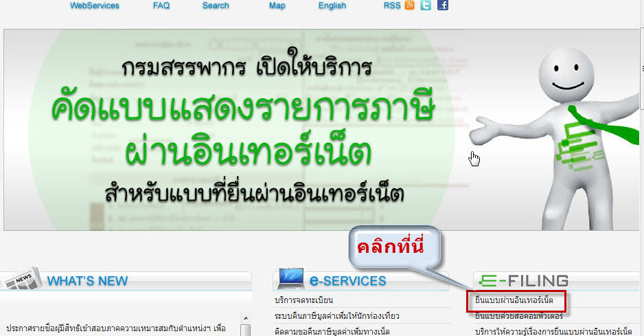644x336 pixels.
Task: Open the ประกาศรายชื่อผู้มีสิทธิเข้าสอบ news item
Action: (116, 328)
